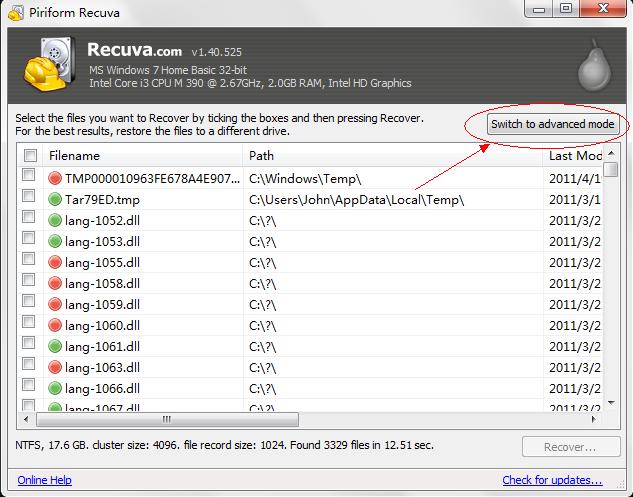Click red status dot for TMP00010963FE678A4E907
The height and width of the screenshot is (497, 633).
tap(54, 178)
